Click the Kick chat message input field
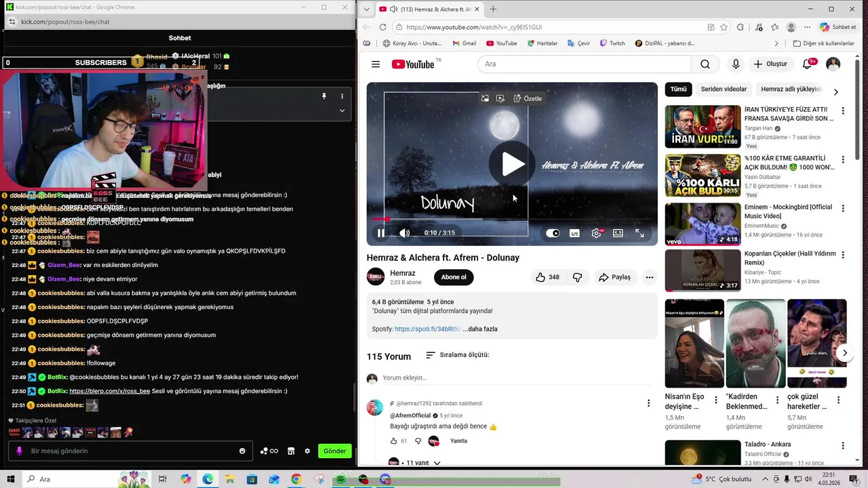This screenshot has height=488, width=868. 130,451
